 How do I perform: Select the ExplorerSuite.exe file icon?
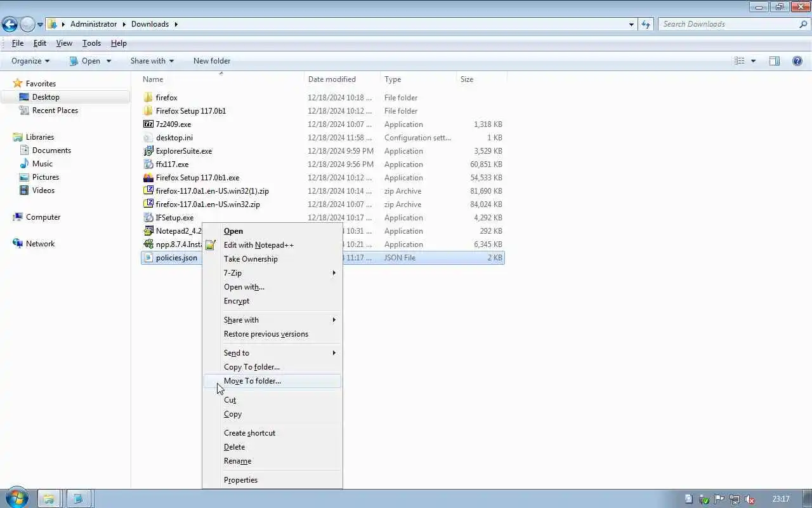[x=148, y=151]
